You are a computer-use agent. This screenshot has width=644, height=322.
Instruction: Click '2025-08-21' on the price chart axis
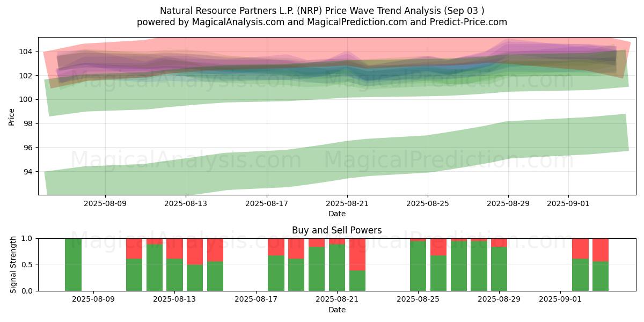pyautogui.click(x=347, y=204)
